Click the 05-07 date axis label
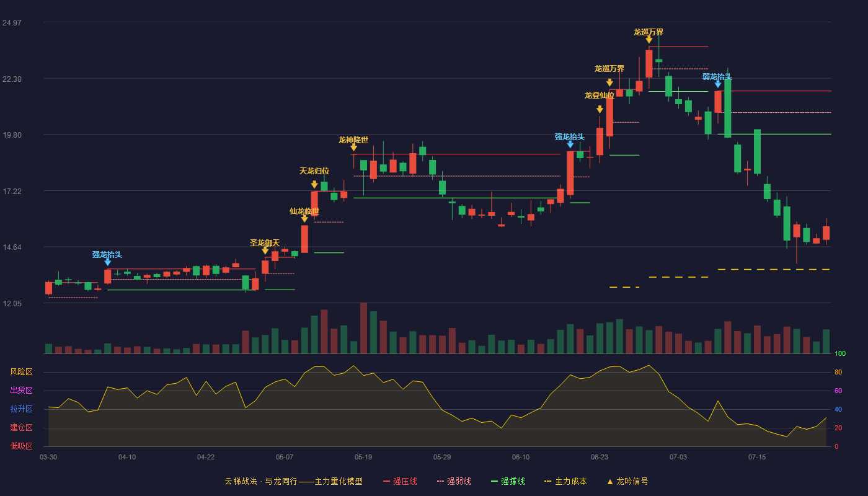Viewport: 868px width, 496px height. pyautogui.click(x=285, y=457)
